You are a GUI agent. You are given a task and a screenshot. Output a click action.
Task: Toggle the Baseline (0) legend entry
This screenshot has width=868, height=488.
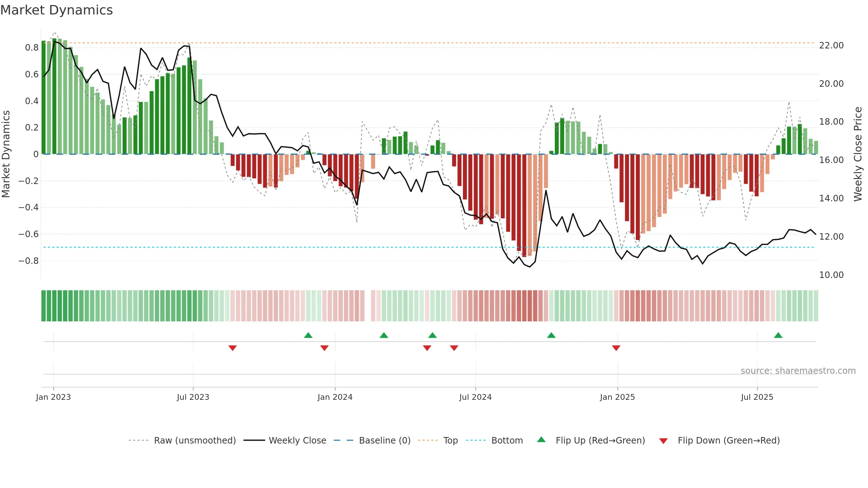[x=372, y=440]
